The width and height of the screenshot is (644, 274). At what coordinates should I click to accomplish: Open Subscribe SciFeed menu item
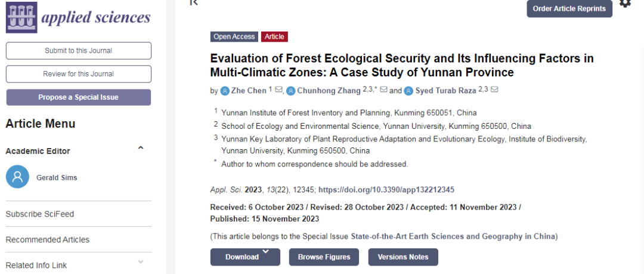[40, 214]
